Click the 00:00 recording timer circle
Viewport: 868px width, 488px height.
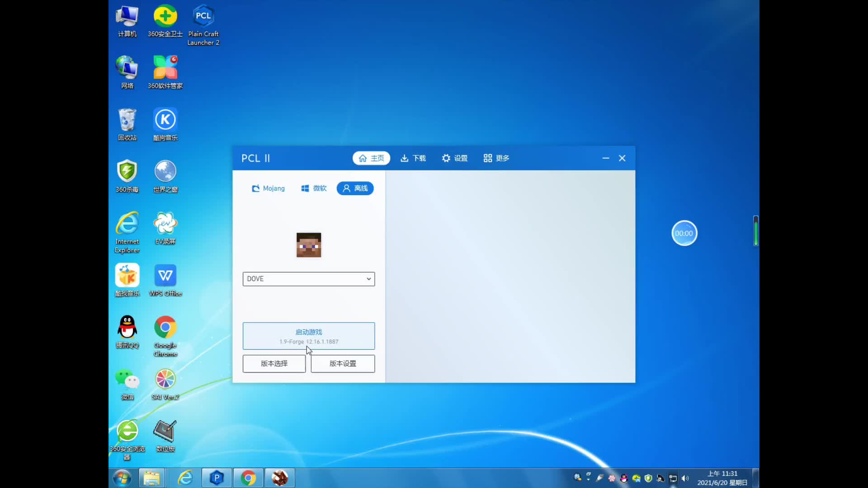pyautogui.click(x=684, y=233)
